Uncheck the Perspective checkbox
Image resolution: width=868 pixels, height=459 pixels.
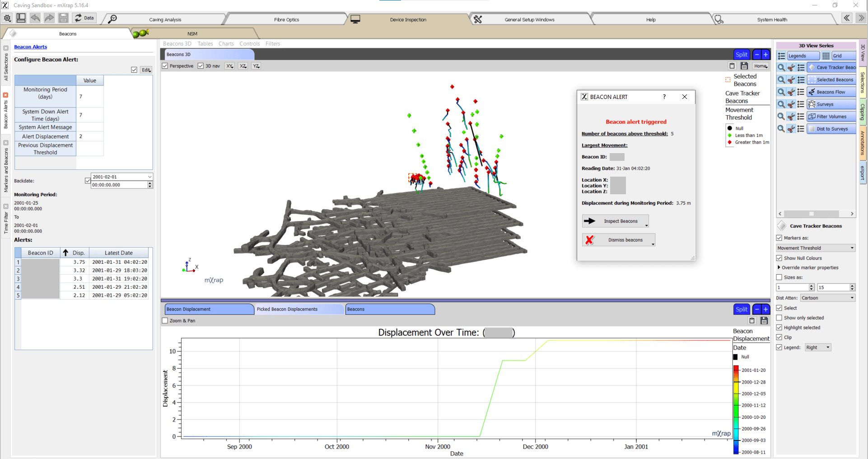[165, 66]
